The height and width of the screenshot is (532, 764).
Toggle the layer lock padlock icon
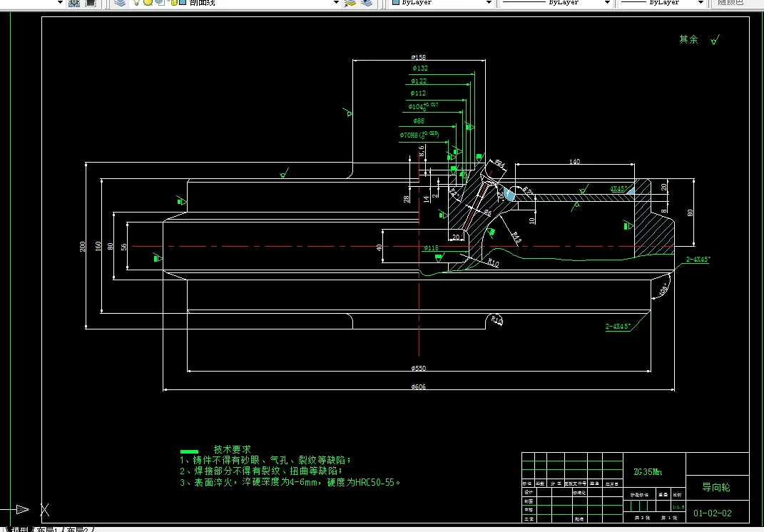click(173, 2)
